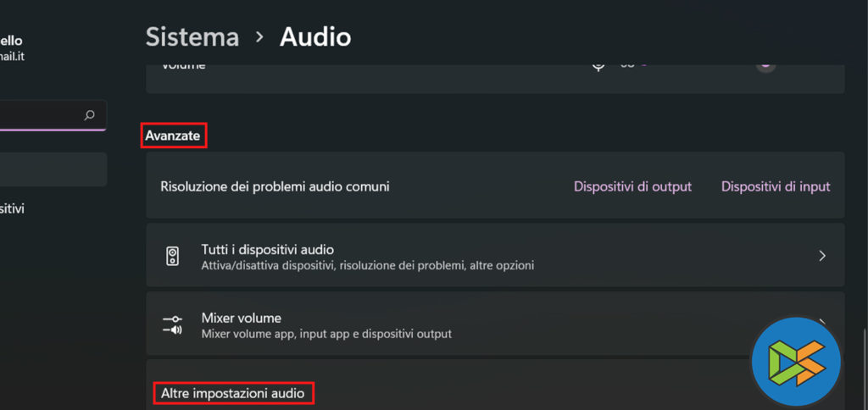The width and height of the screenshot is (868, 410).
Task: Open the Dispositivi di input troubleshooter link
Action: (775, 186)
